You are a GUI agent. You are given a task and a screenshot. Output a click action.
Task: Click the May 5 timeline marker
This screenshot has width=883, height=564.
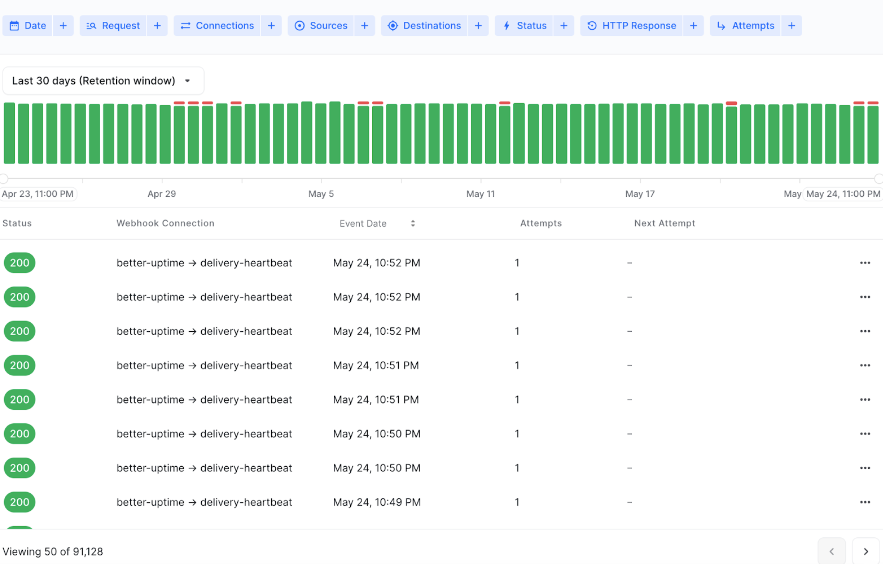point(321,194)
